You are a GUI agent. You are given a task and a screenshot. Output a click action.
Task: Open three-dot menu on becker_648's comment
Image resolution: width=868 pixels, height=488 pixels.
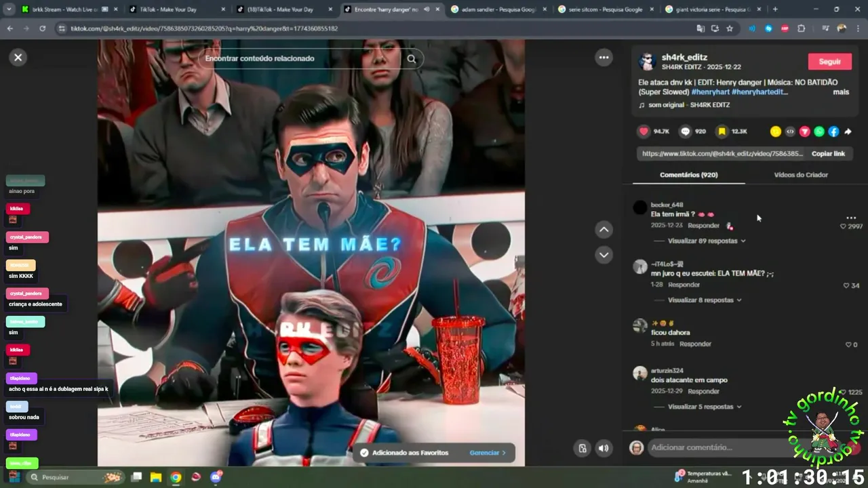[851, 218]
